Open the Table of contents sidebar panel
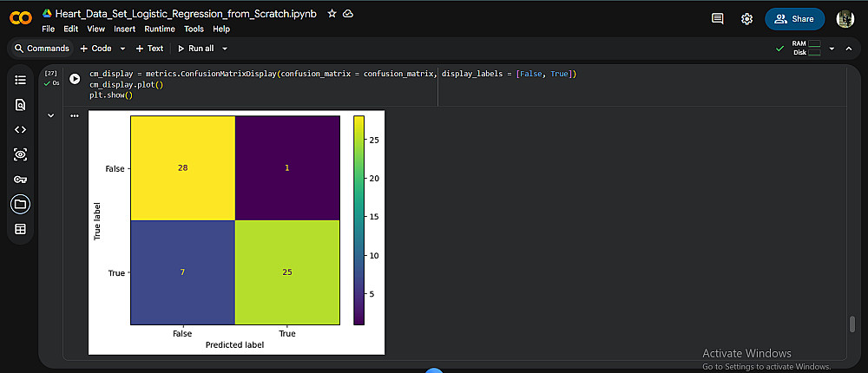 (21, 80)
